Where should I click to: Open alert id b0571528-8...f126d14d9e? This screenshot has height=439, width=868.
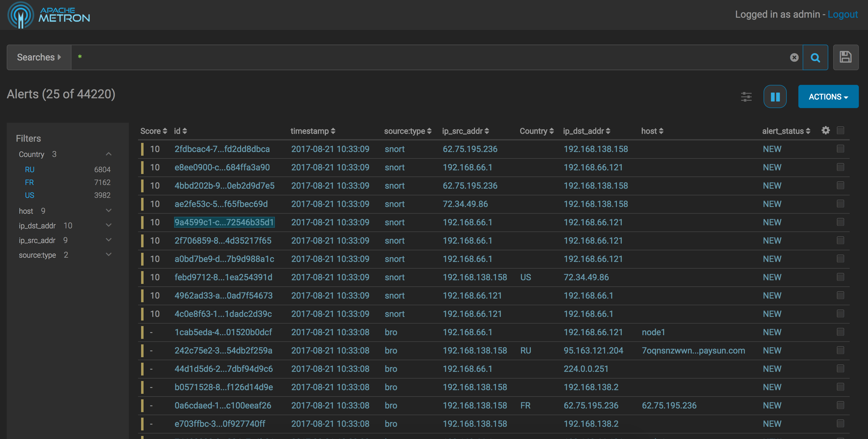tap(224, 387)
